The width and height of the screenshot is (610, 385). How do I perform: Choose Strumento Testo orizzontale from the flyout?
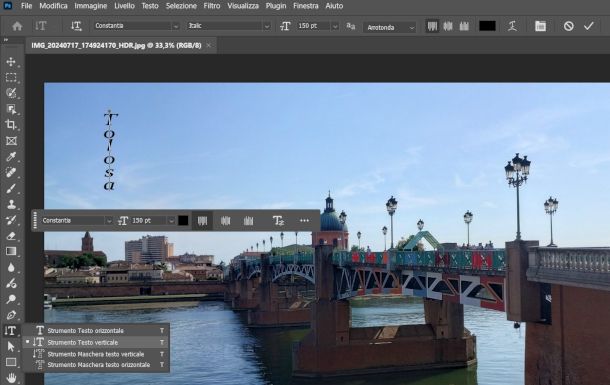(96, 331)
